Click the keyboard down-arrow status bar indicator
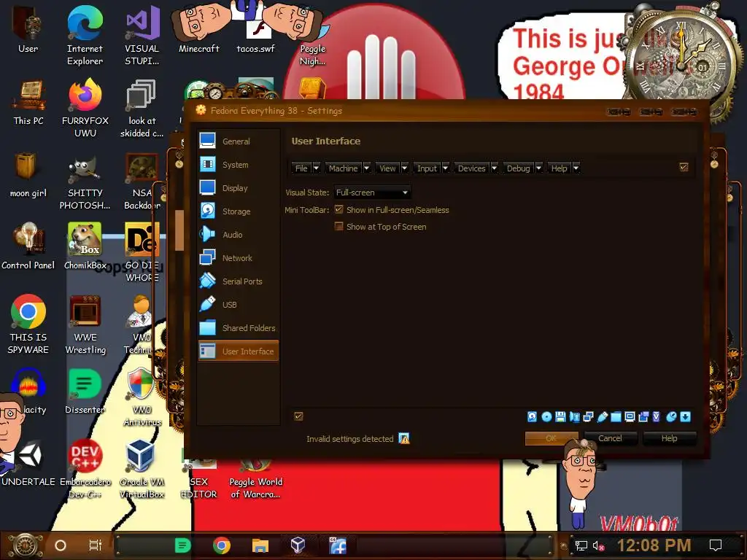This screenshot has width=747, height=560. pyautogui.click(x=685, y=417)
